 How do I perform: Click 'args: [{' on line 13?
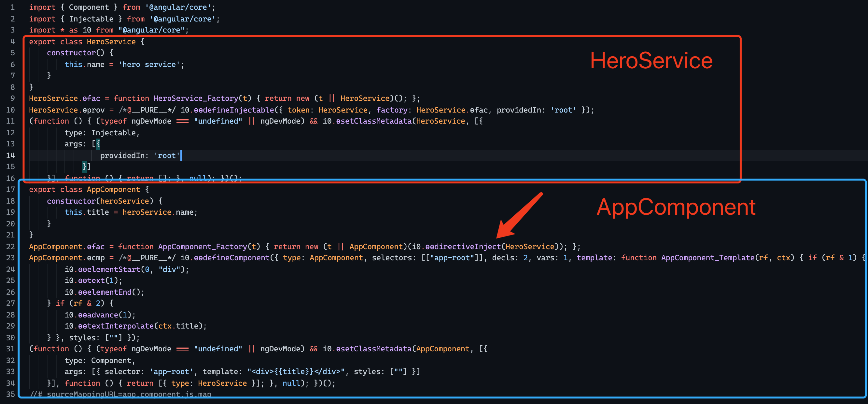click(x=83, y=144)
